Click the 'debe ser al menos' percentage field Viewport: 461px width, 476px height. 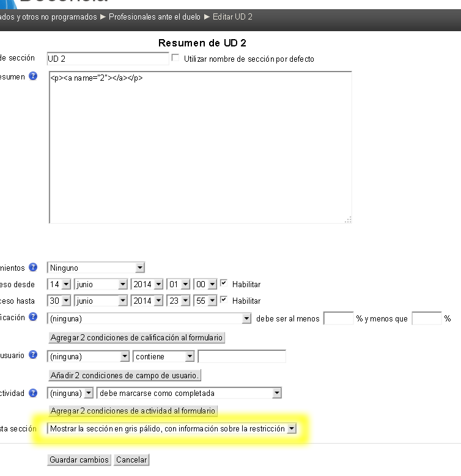[338, 318]
